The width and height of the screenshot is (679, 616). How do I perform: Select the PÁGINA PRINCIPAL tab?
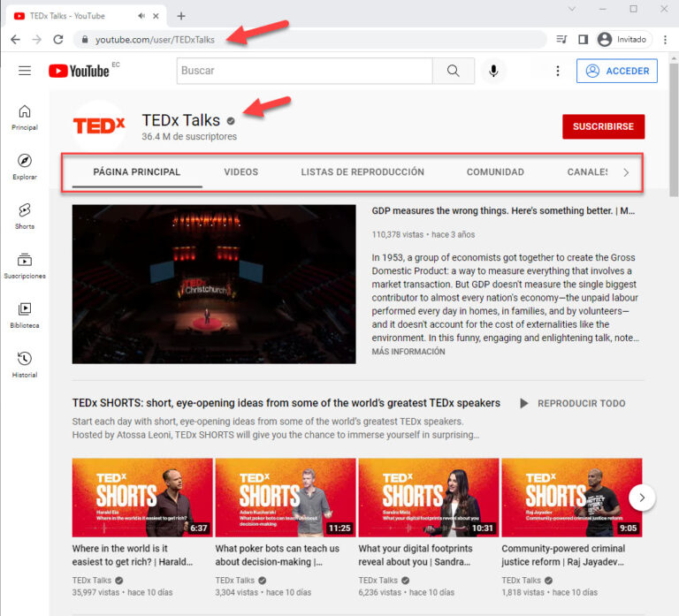137,171
